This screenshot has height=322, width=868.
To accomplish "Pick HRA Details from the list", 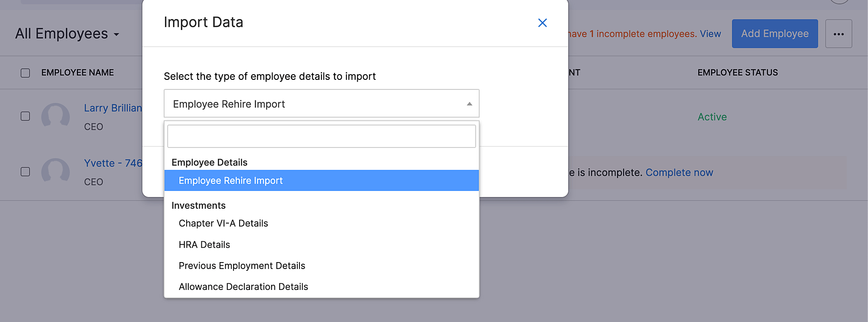I will point(204,245).
